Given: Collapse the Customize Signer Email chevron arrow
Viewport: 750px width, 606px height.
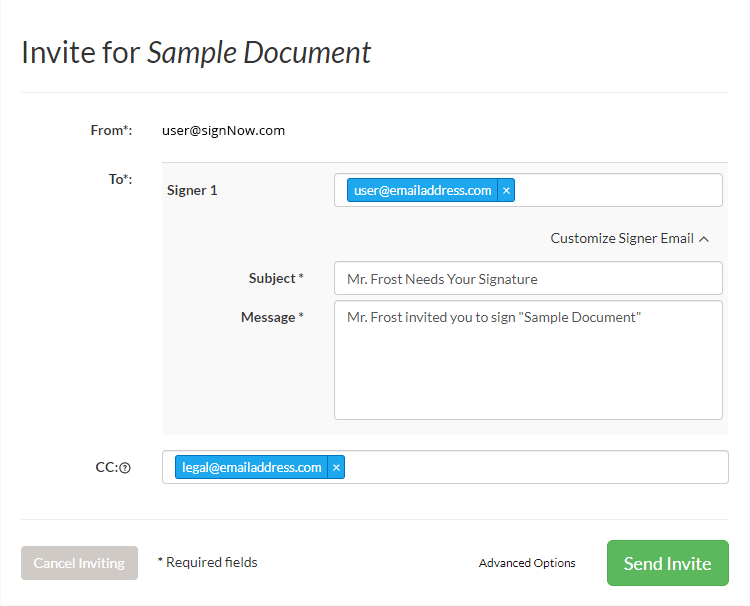Looking at the screenshot, I should click(704, 239).
